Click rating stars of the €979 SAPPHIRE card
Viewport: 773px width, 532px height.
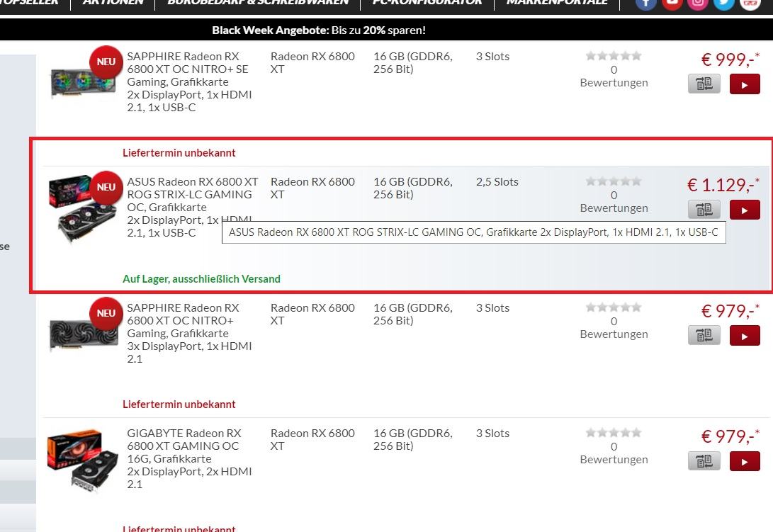pos(614,307)
